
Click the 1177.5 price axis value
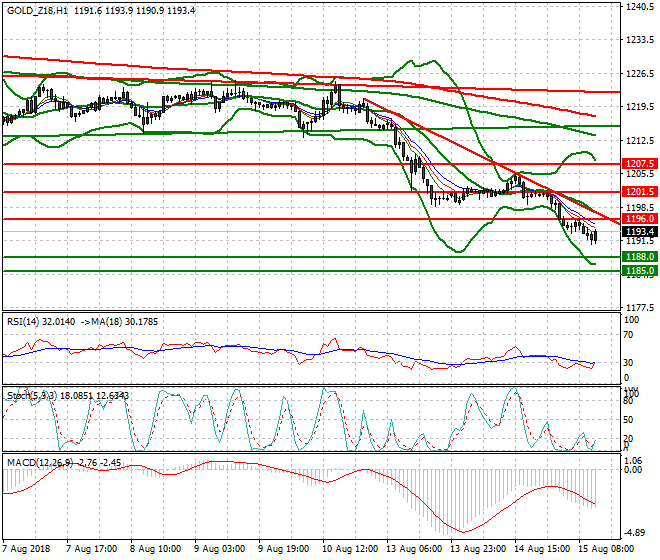pos(640,307)
